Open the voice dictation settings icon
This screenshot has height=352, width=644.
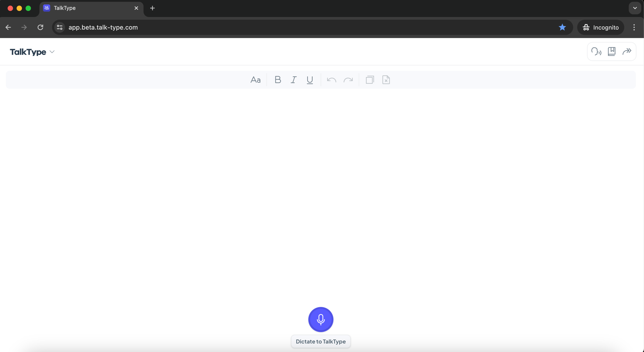[596, 51]
